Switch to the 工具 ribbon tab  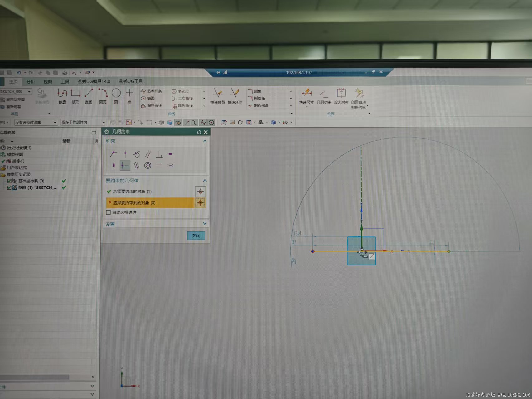click(65, 81)
